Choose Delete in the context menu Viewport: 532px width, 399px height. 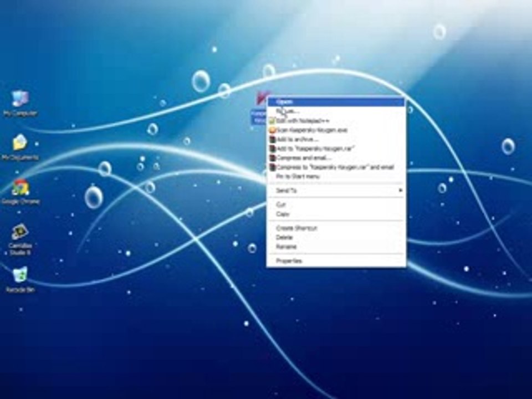click(336, 238)
